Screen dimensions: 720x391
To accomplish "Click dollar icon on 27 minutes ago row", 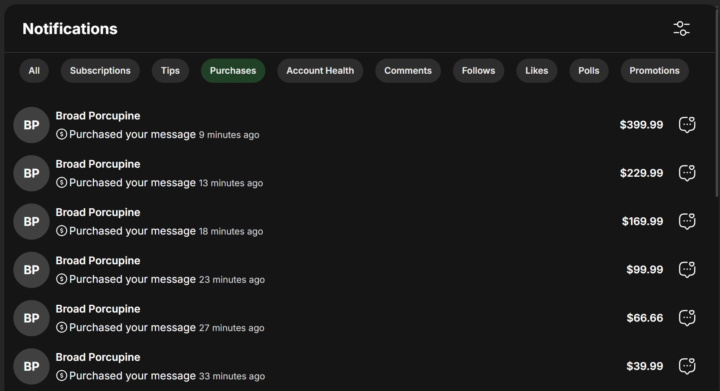I will 62,327.
